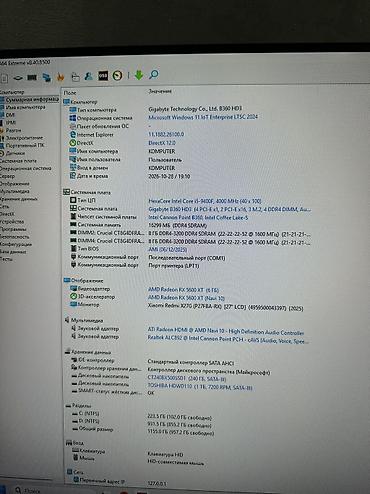This screenshot has width=370, height=494.
Task: Open the DirectX 12.0 value link
Action: click(x=162, y=143)
